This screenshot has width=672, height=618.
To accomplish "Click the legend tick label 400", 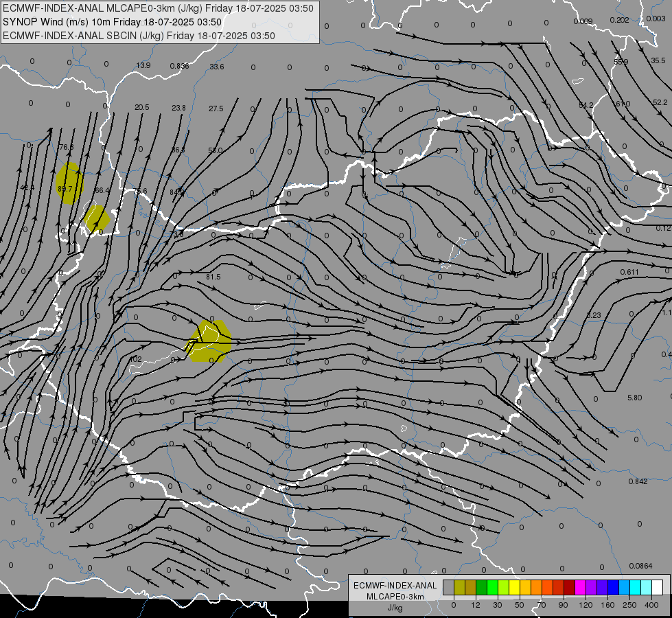I will coord(651,605).
